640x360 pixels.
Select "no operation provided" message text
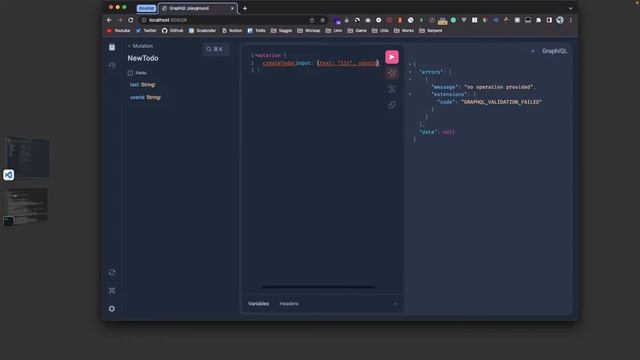pyautogui.click(x=499, y=87)
